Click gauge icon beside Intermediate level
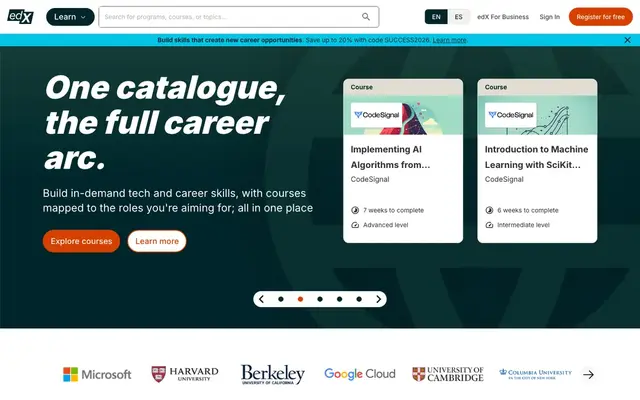 489,225
